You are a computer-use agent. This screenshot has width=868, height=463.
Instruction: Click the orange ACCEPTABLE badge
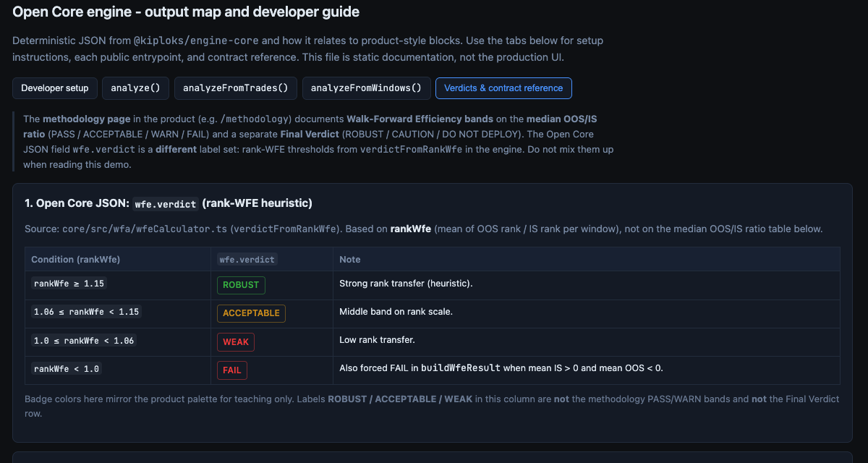[251, 313]
